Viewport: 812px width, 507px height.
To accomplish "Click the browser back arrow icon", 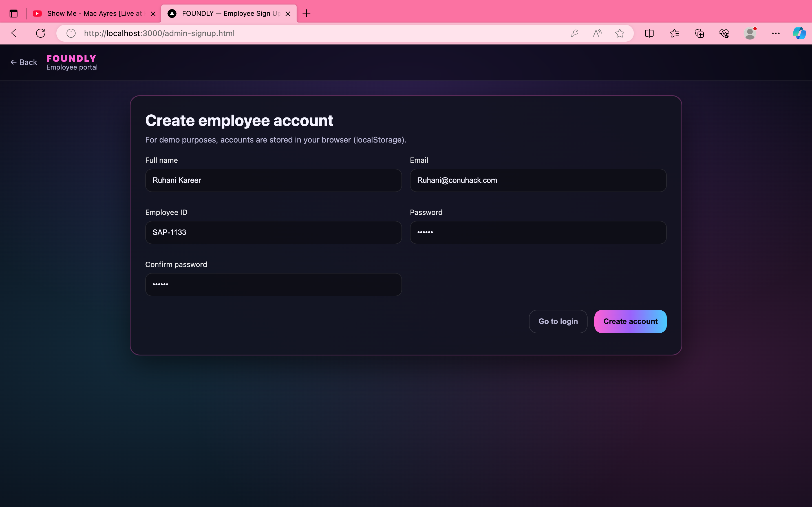I will click(x=16, y=33).
